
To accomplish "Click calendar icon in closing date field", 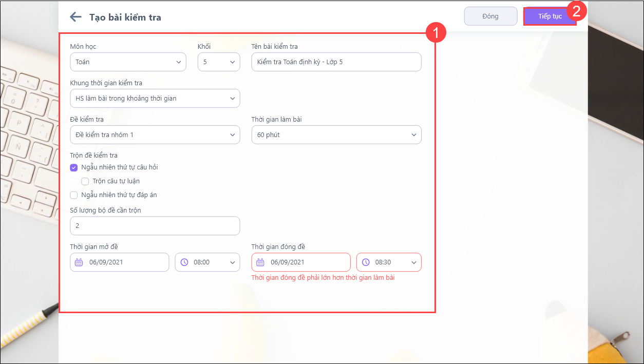I will click(x=260, y=262).
